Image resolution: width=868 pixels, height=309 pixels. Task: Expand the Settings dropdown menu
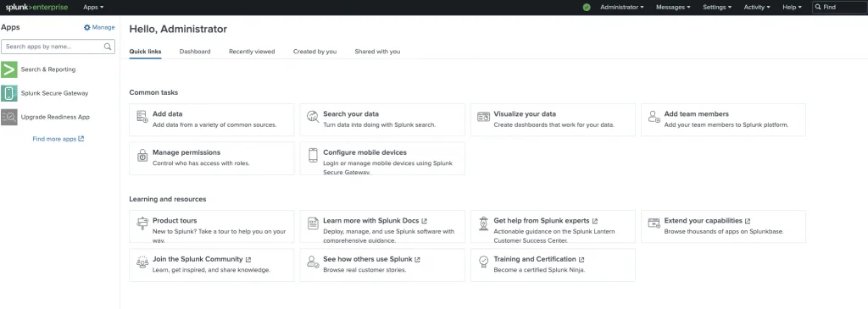717,7
